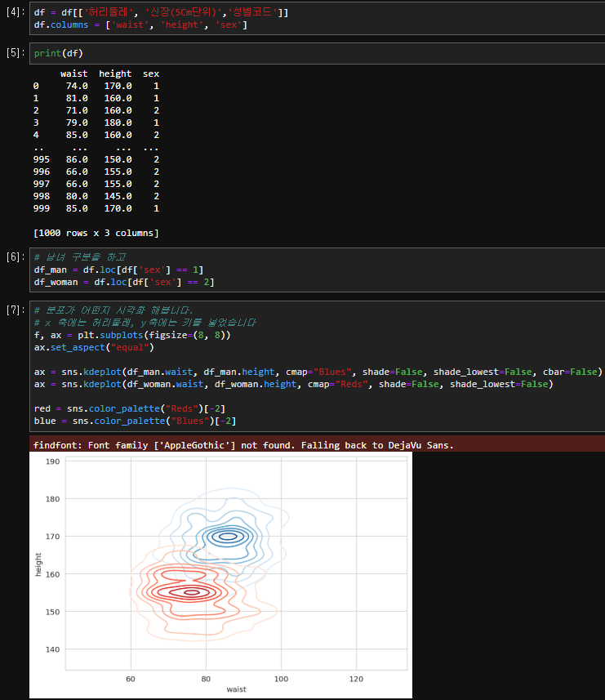Viewport: 605px width, 700px height.
Task: Click the code cell labeled [4]
Action: click(x=317, y=18)
